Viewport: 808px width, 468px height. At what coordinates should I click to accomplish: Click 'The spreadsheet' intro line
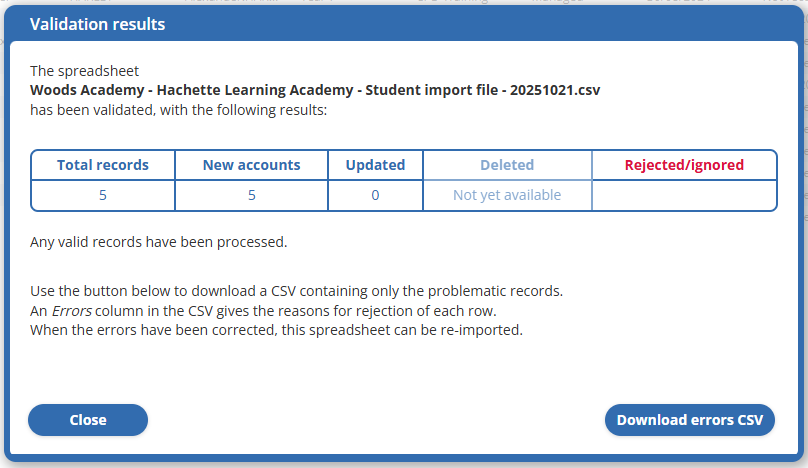(x=85, y=71)
